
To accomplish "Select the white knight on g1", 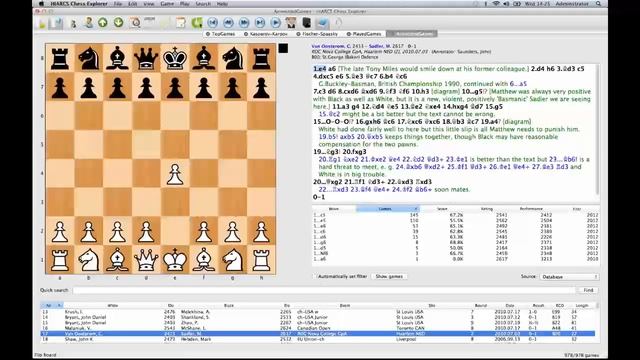I will click(233, 260).
